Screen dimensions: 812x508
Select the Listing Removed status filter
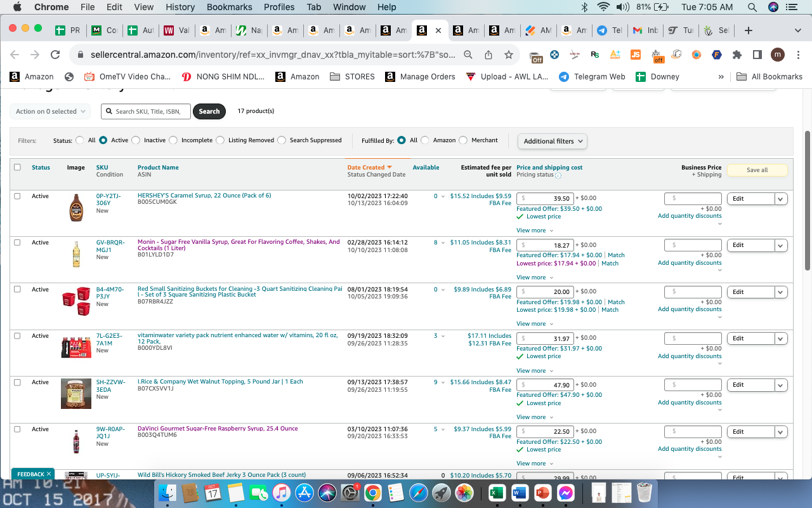(220, 140)
